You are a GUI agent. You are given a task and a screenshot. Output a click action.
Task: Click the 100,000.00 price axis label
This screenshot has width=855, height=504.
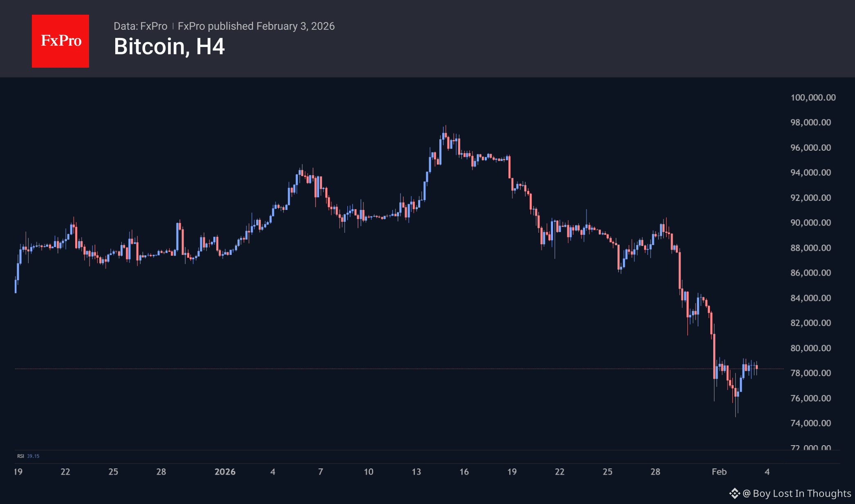(812, 98)
